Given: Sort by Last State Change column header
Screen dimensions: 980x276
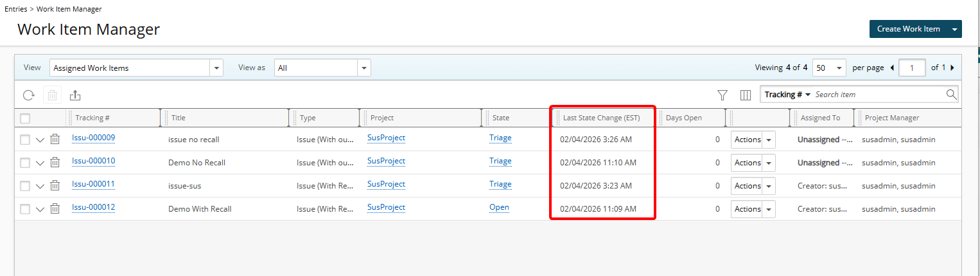Looking at the screenshot, I should pos(600,118).
